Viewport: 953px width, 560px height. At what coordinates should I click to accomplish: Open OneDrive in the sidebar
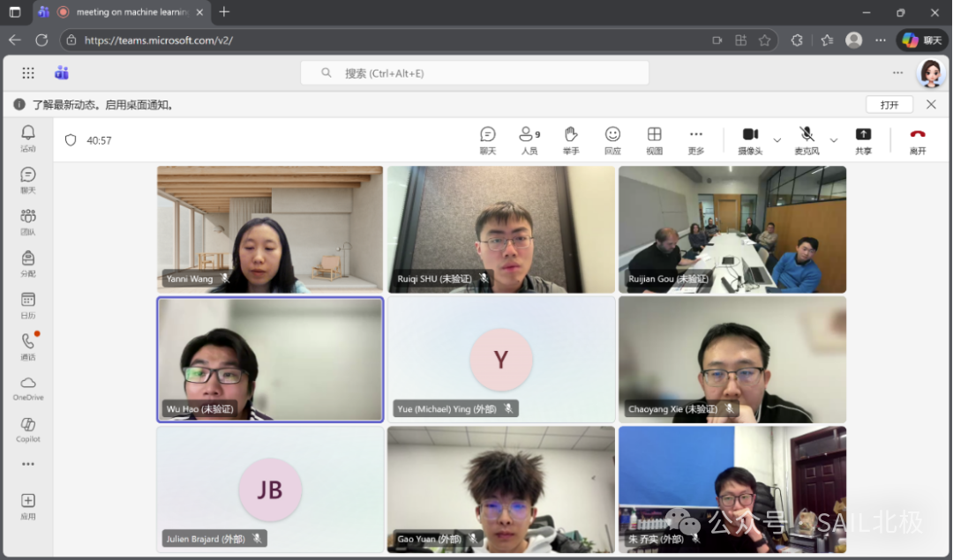coord(28,389)
